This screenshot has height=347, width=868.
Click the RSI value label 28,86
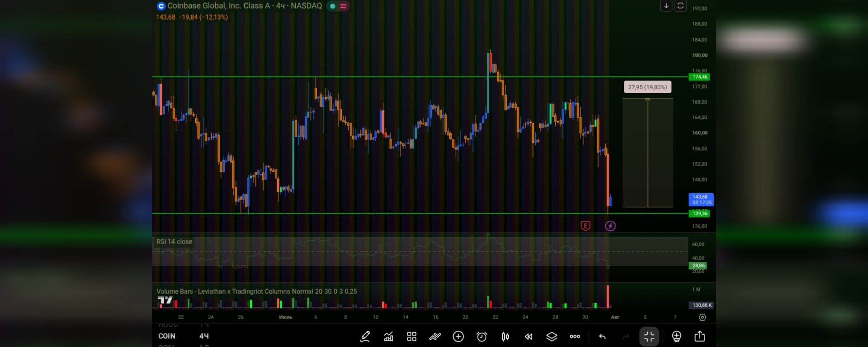pos(698,266)
